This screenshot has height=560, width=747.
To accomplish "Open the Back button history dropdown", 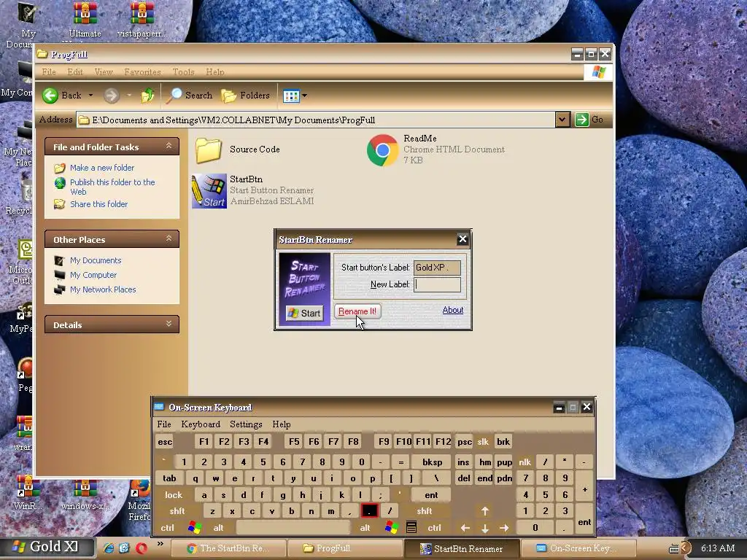I will 90,96.
